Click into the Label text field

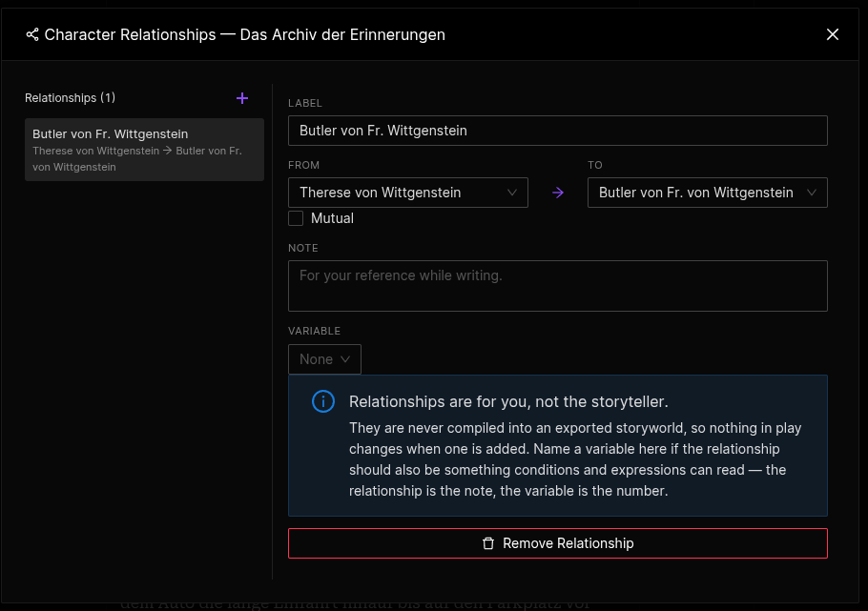coord(557,131)
